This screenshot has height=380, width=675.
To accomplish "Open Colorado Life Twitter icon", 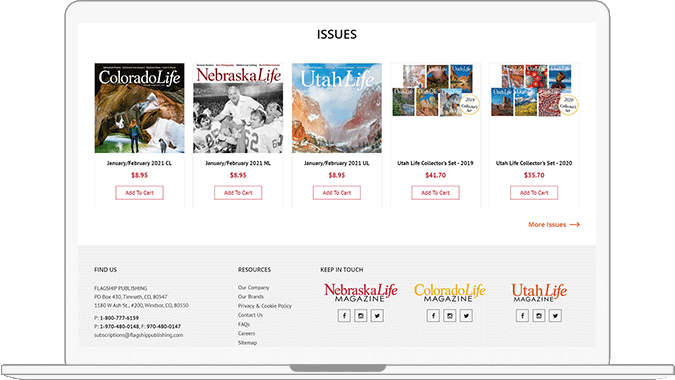I will (466, 315).
